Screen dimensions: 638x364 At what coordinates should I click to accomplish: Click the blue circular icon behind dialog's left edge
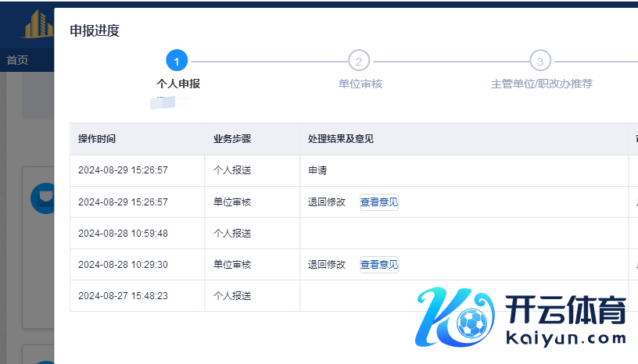41,198
